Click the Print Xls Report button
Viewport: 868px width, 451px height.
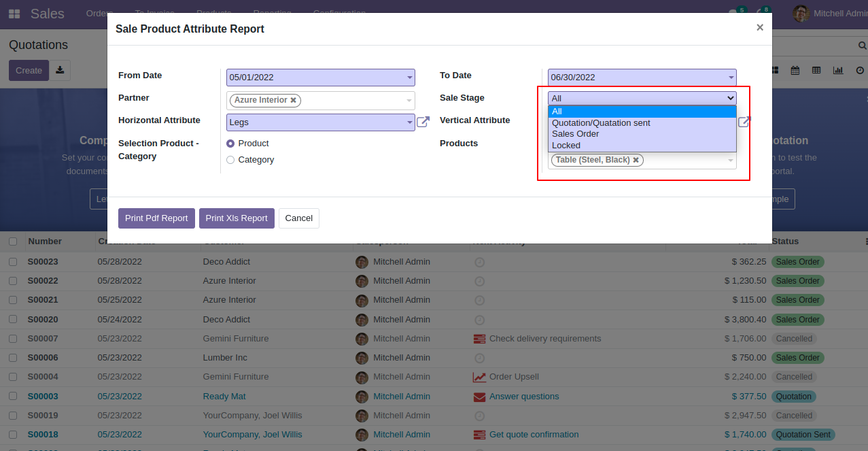237,218
